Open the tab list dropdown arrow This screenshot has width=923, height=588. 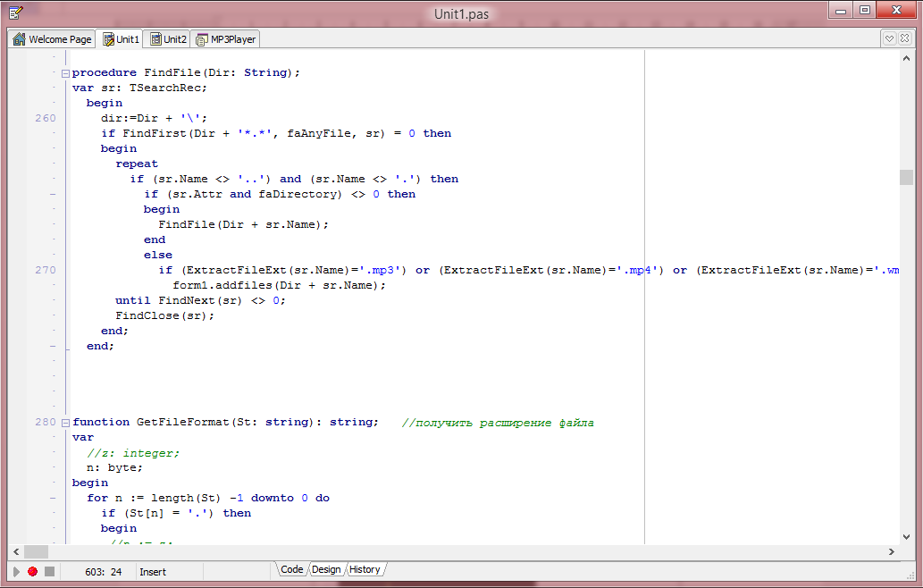point(889,38)
